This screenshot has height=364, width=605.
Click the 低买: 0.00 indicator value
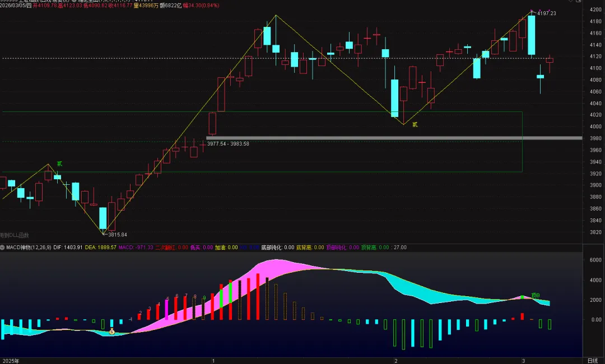[x=202, y=247]
